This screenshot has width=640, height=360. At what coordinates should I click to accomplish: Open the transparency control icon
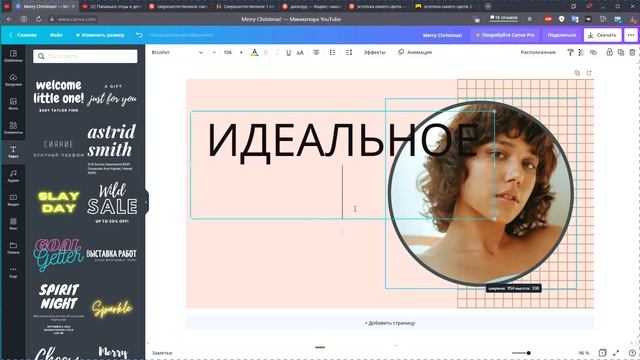click(581, 52)
